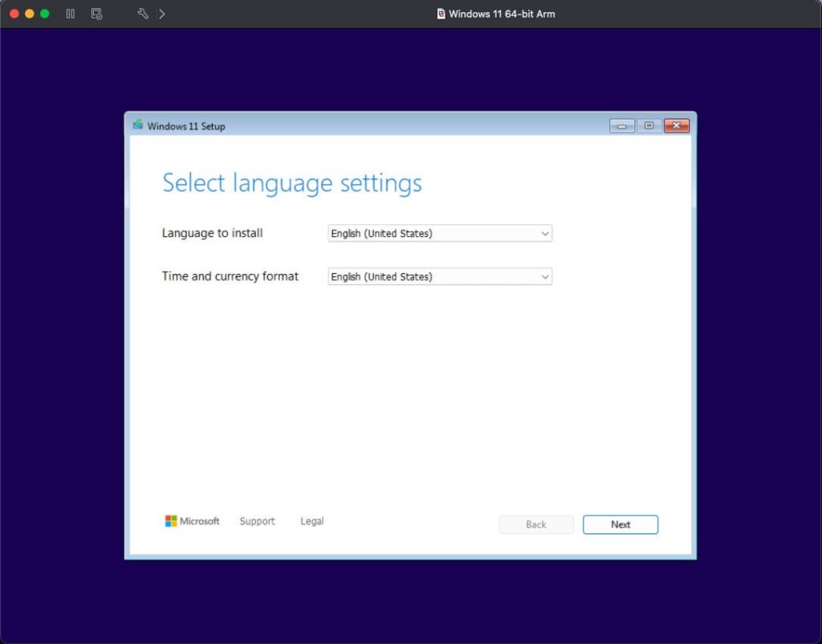Click the Windows 11 Setup title icon
The width and height of the screenshot is (822, 644).
coord(138,125)
